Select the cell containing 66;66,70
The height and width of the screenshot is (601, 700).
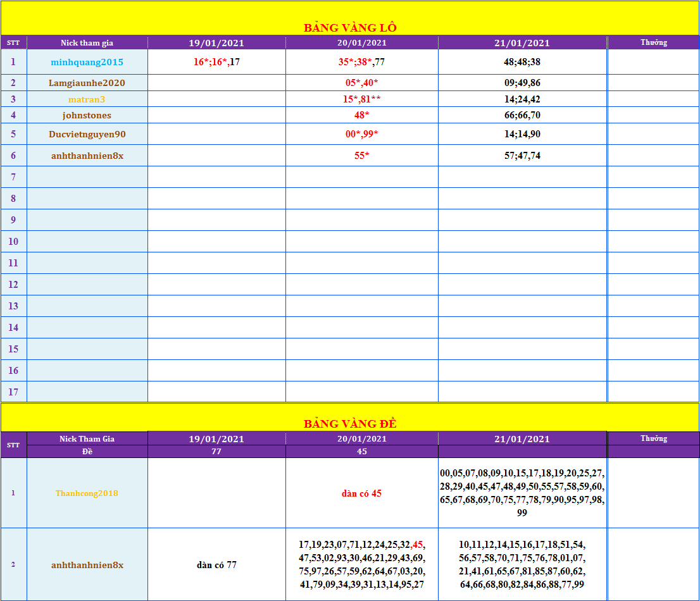(x=522, y=115)
